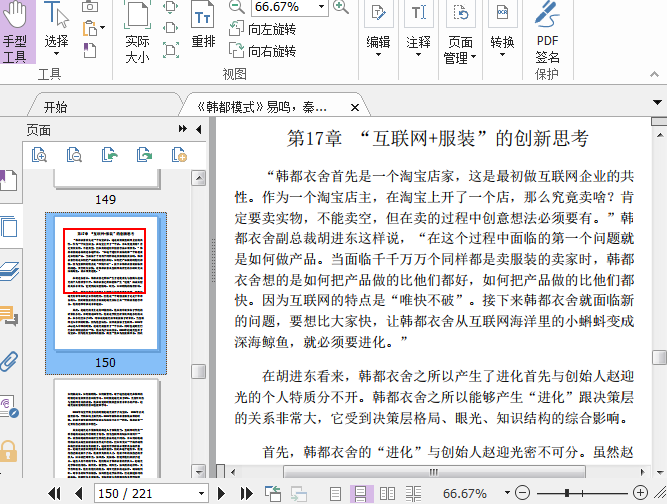Switch to single page layout
667x504 pixels.
pos(336,493)
